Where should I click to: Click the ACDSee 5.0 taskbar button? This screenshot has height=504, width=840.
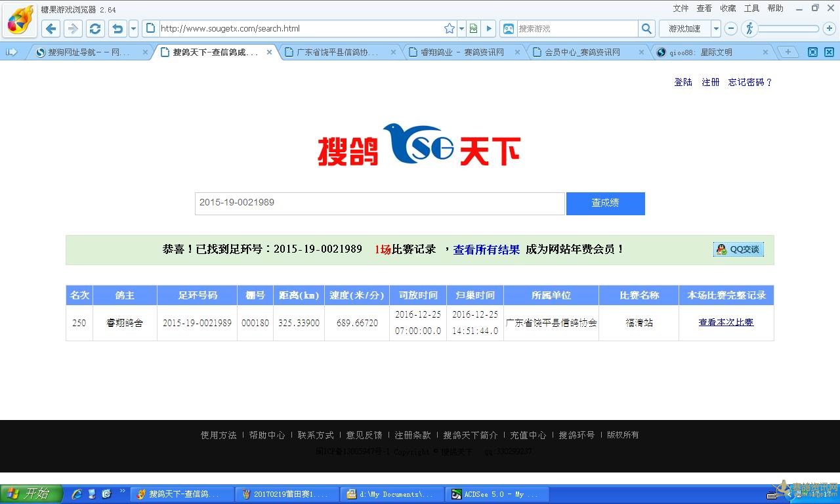(x=497, y=494)
